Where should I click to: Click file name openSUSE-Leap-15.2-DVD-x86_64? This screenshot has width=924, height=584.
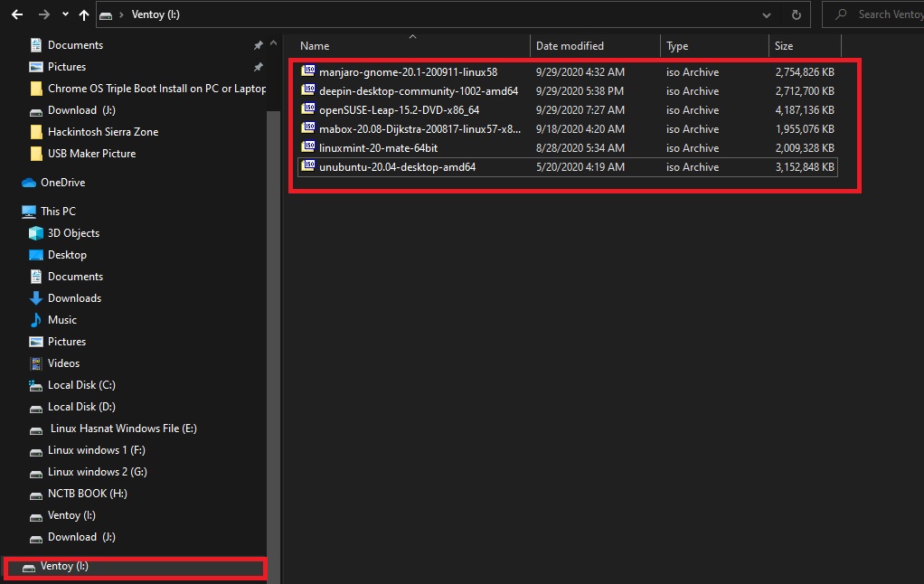[x=399, y=109]
